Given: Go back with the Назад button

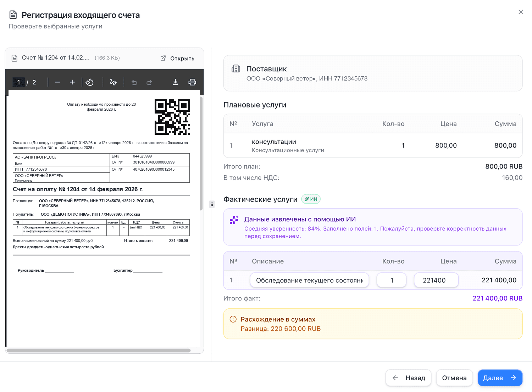Looking at the screenshot, I should [408, 378].
